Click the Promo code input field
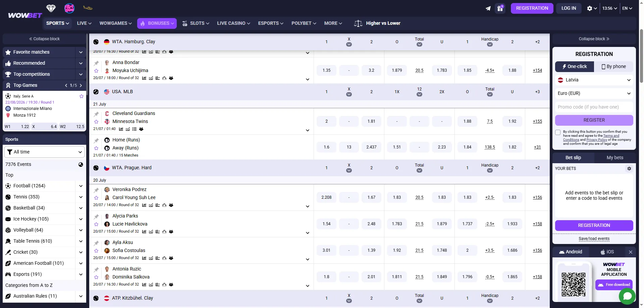This screenshot has height=308, width=644. pos(594,107)
